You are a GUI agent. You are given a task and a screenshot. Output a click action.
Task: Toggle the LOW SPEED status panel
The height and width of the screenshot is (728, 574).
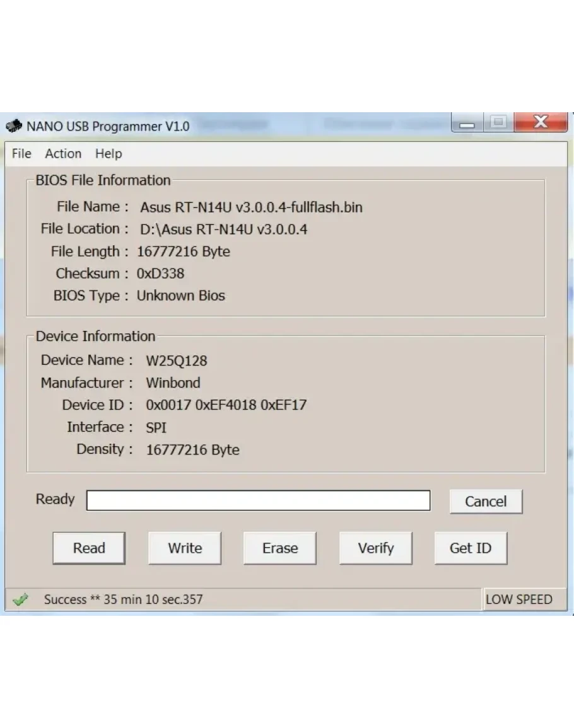click(518, 599)
